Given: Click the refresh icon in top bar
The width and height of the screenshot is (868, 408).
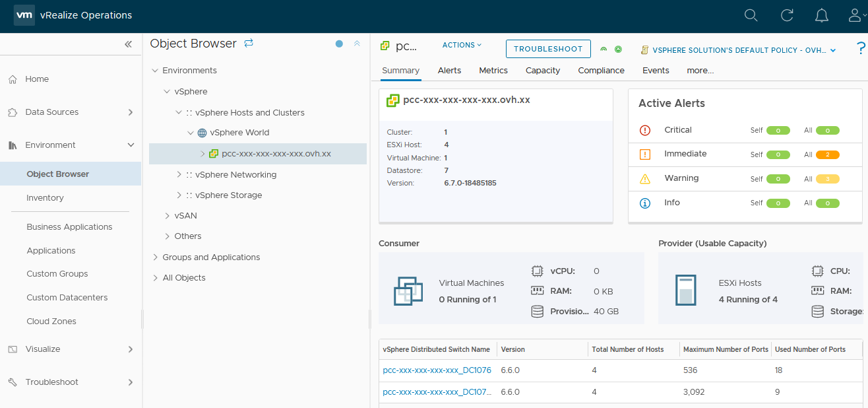Looking at the screenshot, I should [786, 15].
